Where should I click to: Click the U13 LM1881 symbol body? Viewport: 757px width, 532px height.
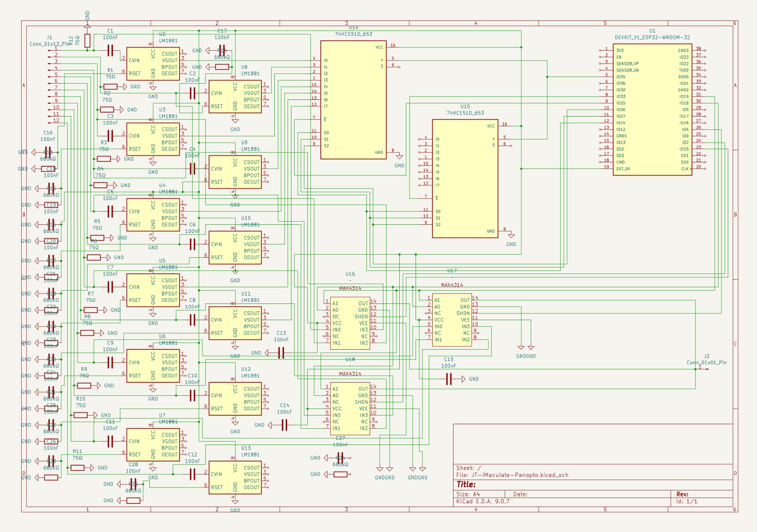(x=235, y=477)
